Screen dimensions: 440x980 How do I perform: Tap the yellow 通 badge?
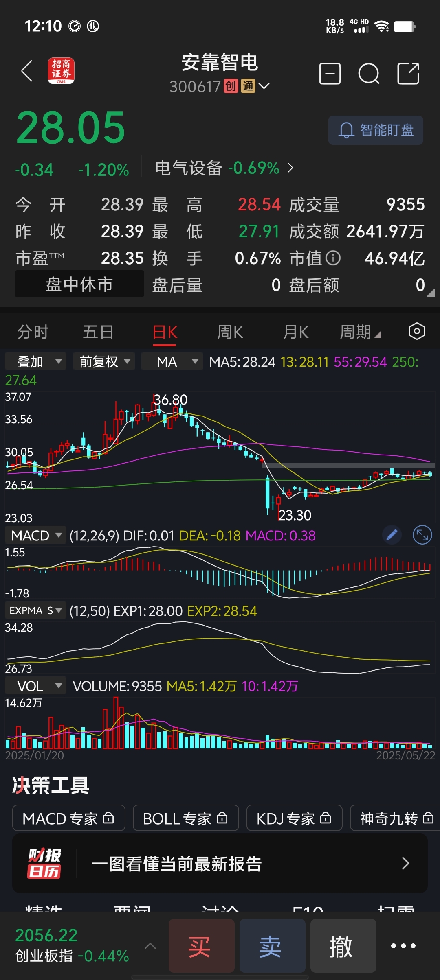[248, 86]
